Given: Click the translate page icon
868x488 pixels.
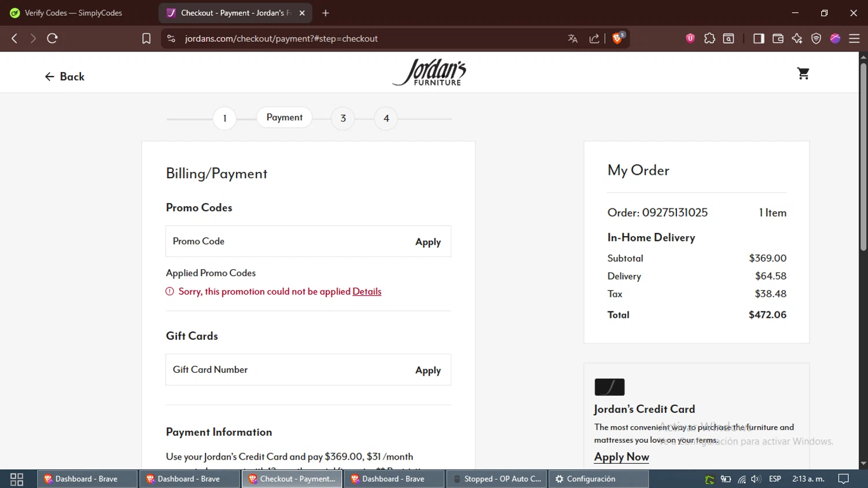Looking at the screenshot, I should point(573,38).
